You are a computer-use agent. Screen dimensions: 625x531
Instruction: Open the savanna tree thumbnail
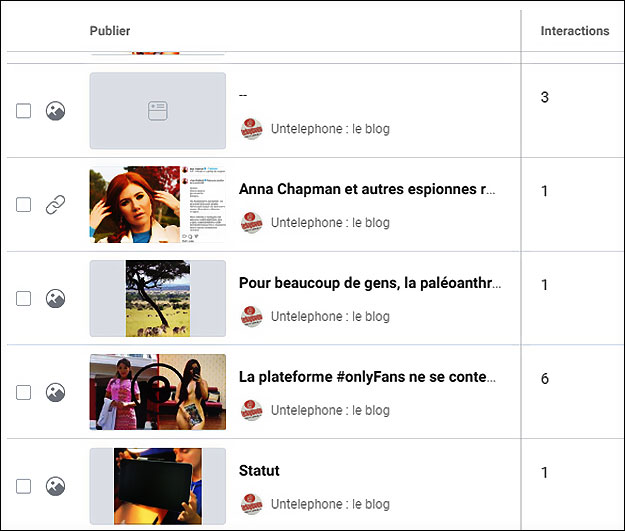(158, 298)
